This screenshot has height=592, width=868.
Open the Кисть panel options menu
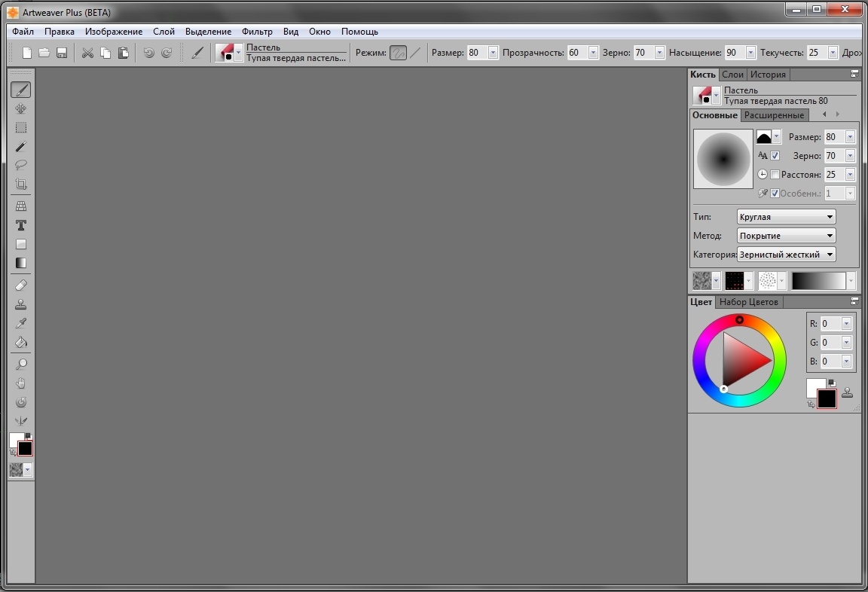[x=854, y=74]
